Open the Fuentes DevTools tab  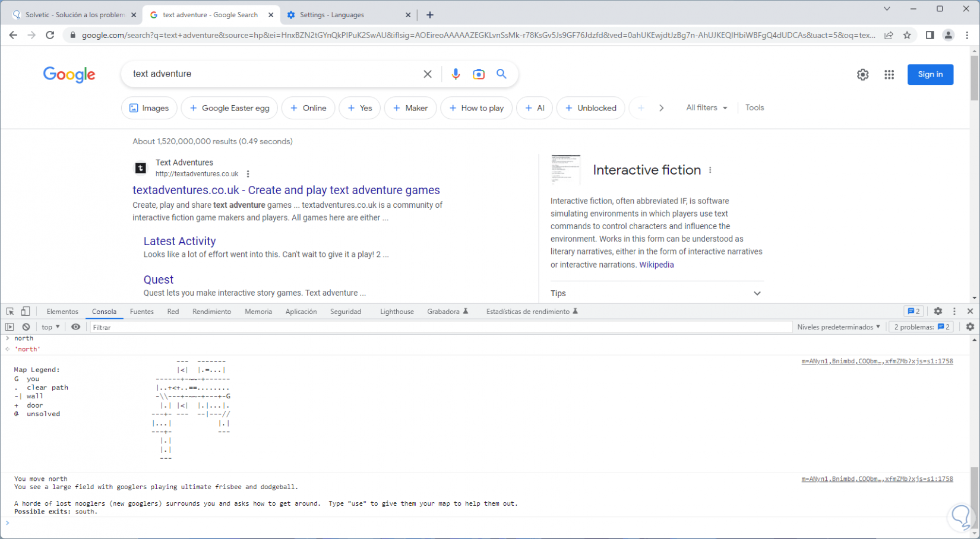point(142,312)
